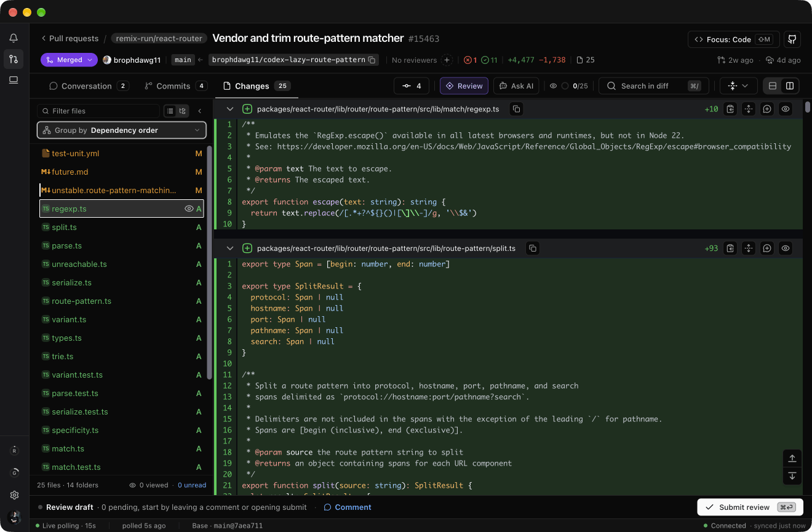This screenshot has height=532, width=812.
Task: Jump to the top with the up arrow button
Action: pyautogui.click(x=792, y=458)
